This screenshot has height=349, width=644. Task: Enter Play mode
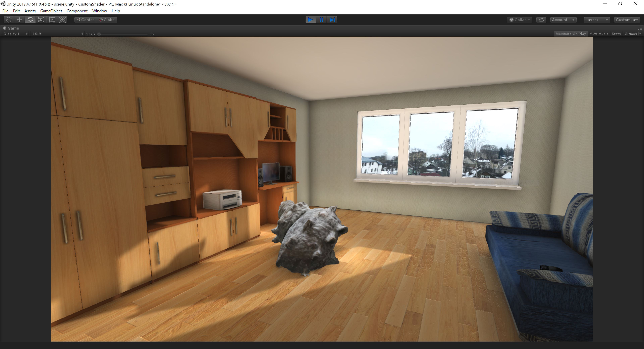point(310,20)
